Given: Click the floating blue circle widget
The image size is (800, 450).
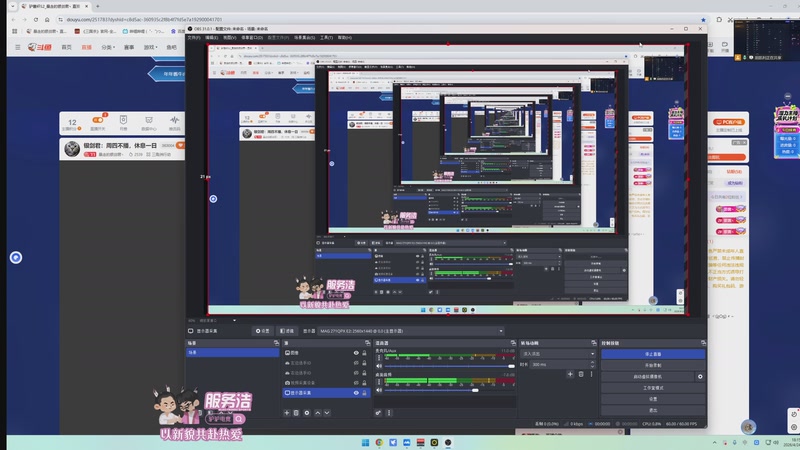Looking at the screenshot, I should tap(16, 258).
